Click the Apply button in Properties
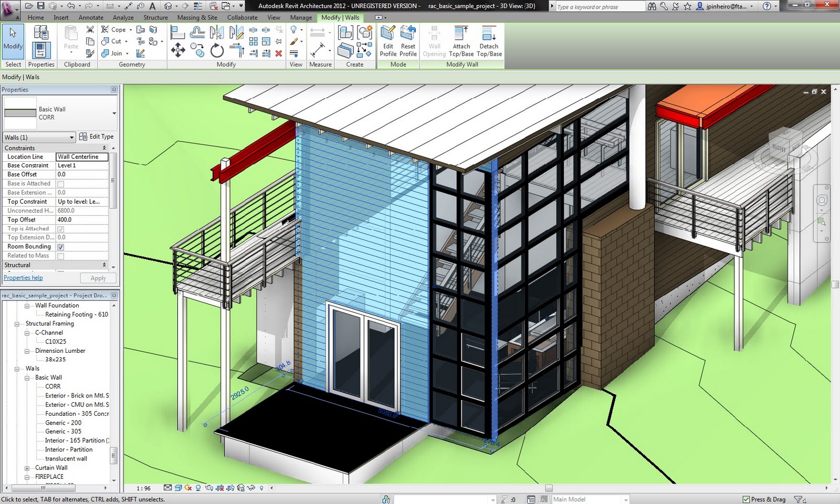This screenshot has width=840, height=504. 98,278
